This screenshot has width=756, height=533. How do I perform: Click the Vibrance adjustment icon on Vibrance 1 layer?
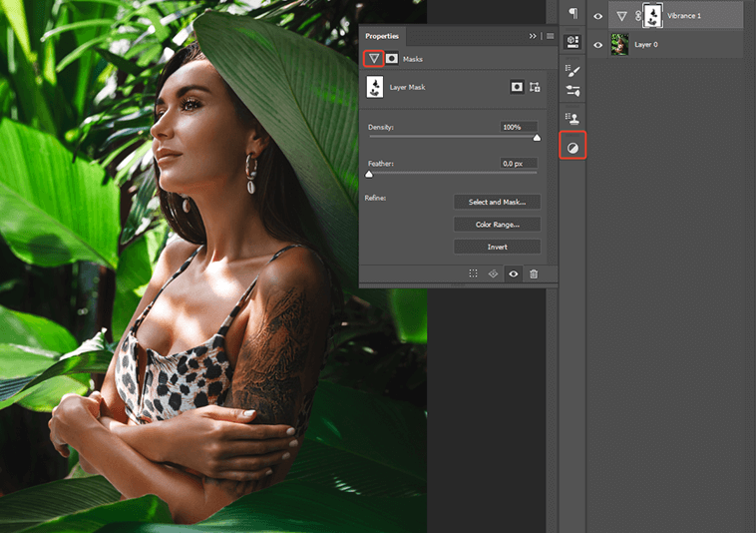pos(622,16)
